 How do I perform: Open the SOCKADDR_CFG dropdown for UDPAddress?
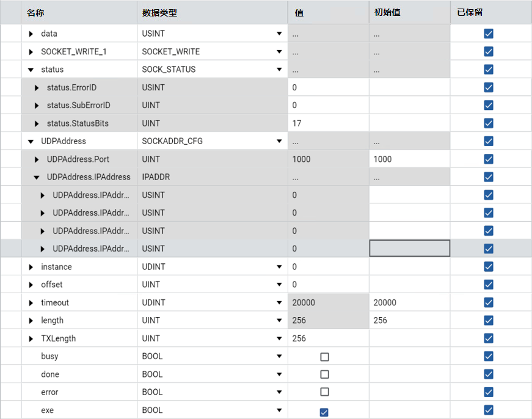[x=279, y=140]
